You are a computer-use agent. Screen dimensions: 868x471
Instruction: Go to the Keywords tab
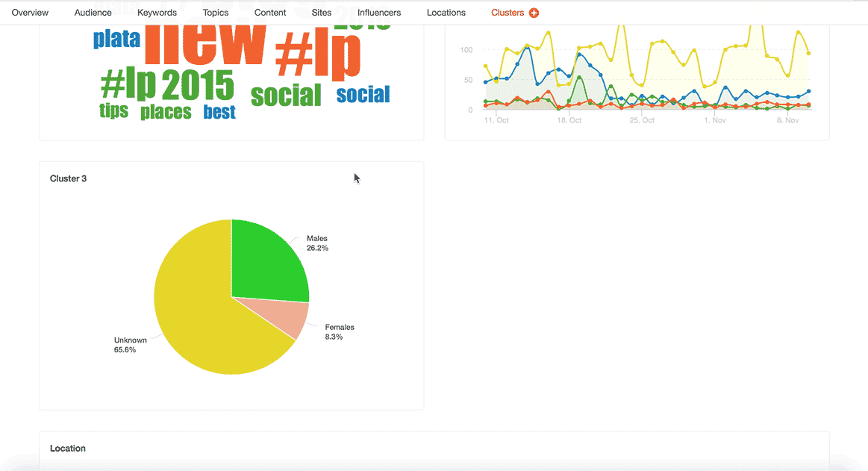tap(157, 13)
